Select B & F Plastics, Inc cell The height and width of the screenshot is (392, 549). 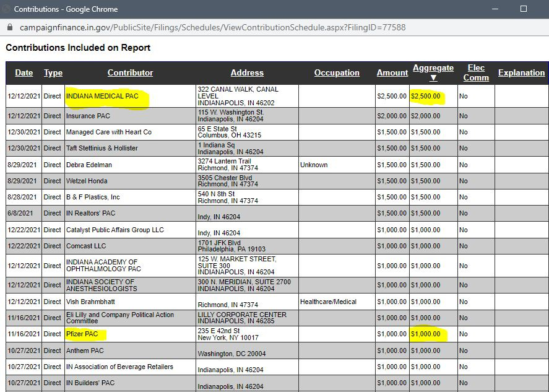tap(130, 197)
